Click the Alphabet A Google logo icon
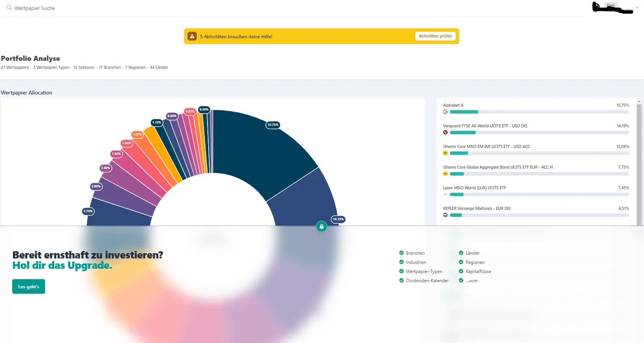 click(445, 112)
